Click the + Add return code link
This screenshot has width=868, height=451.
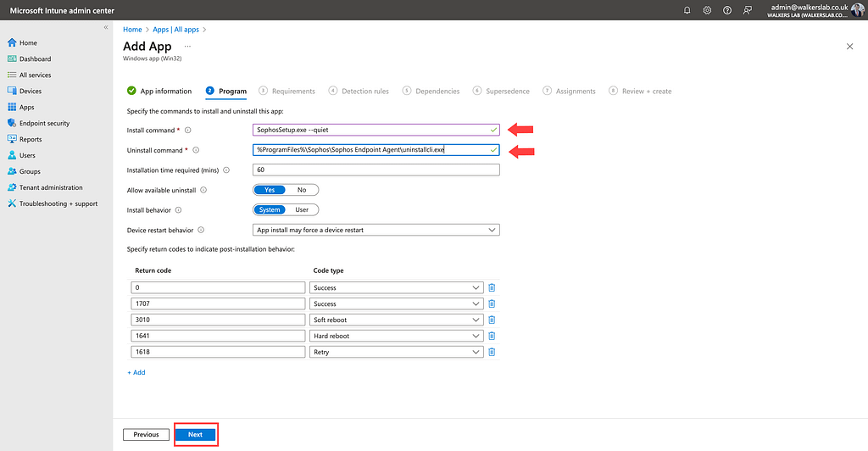click(x=136, y=372)
